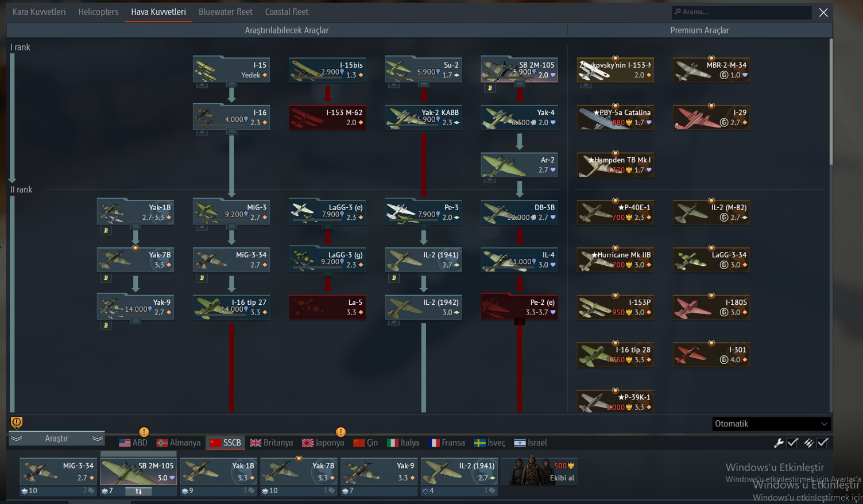Switch to Kara Kuvvetleri tab
The image size is (863, 504).
[39, 11]
